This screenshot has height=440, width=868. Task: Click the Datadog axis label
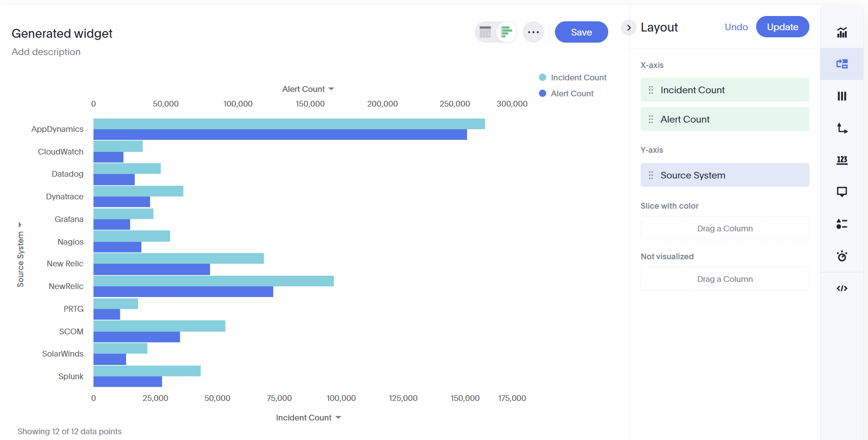[67, 174]
